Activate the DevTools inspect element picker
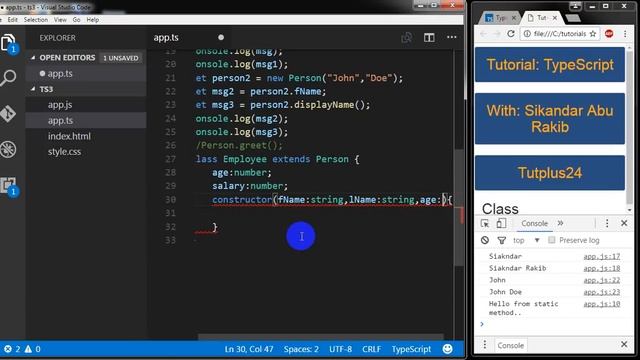Viewport: 640px width, 360px height. [x=485, y=223]
